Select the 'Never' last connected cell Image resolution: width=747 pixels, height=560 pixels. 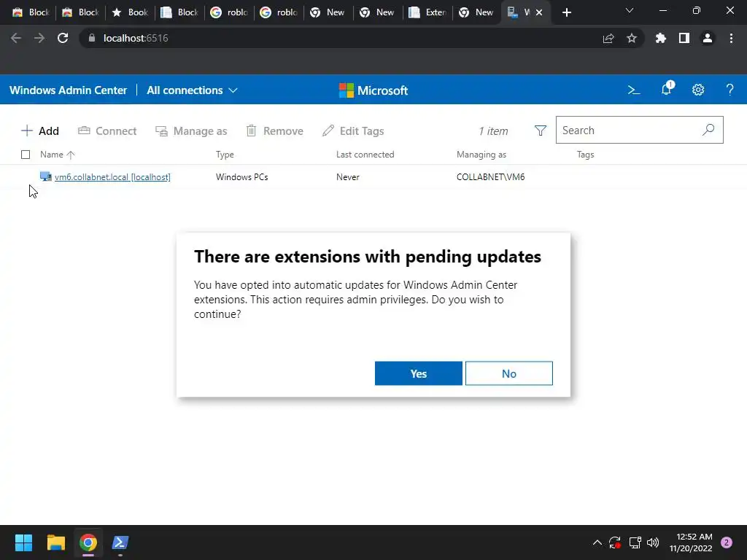coord(348,177)
